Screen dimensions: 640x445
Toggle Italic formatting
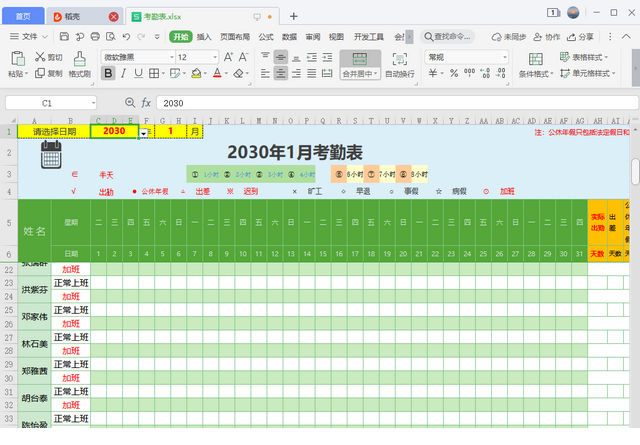click(123, 73)
